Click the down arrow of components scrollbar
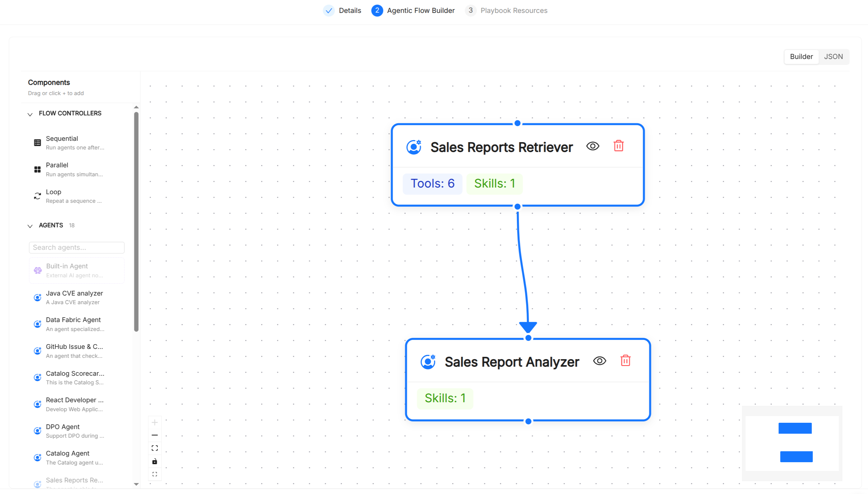 [136, 484]
